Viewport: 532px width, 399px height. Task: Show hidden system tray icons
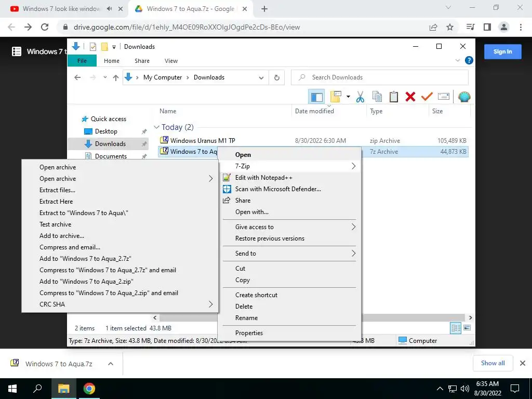point(440,389)
